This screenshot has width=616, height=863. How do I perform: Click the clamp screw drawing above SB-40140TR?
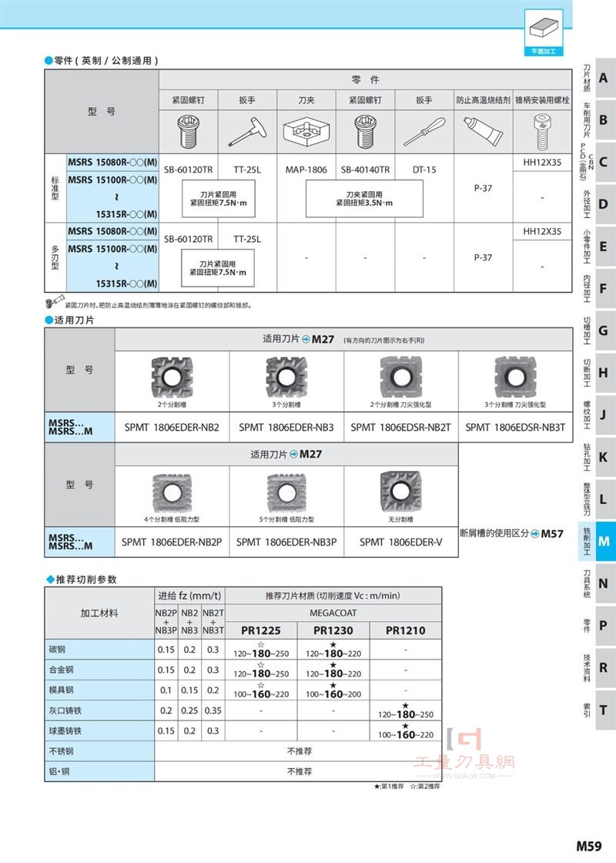click(x=365, y=132)
